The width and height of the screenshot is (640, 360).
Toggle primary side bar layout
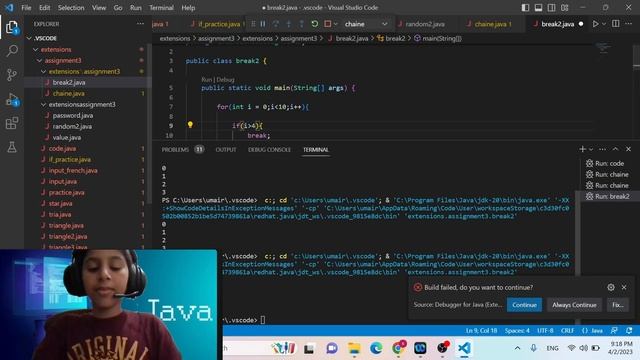coord(525,8)
